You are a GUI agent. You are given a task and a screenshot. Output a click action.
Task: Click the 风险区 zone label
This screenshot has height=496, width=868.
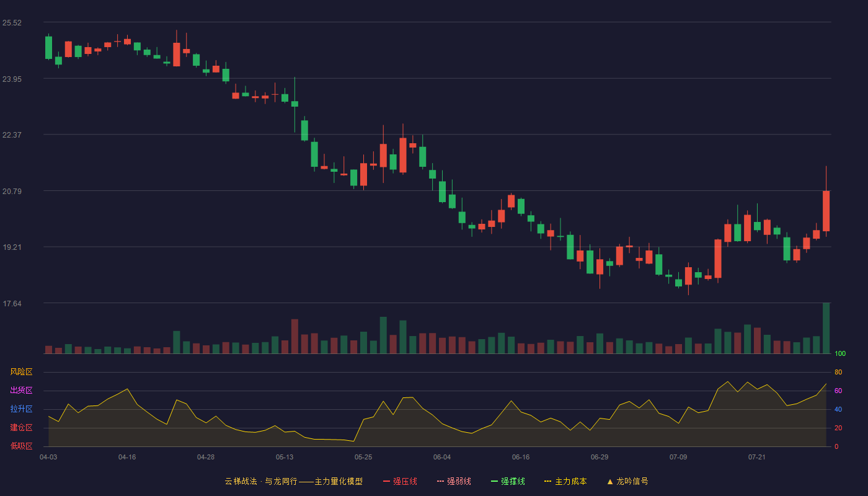point(21,372)
